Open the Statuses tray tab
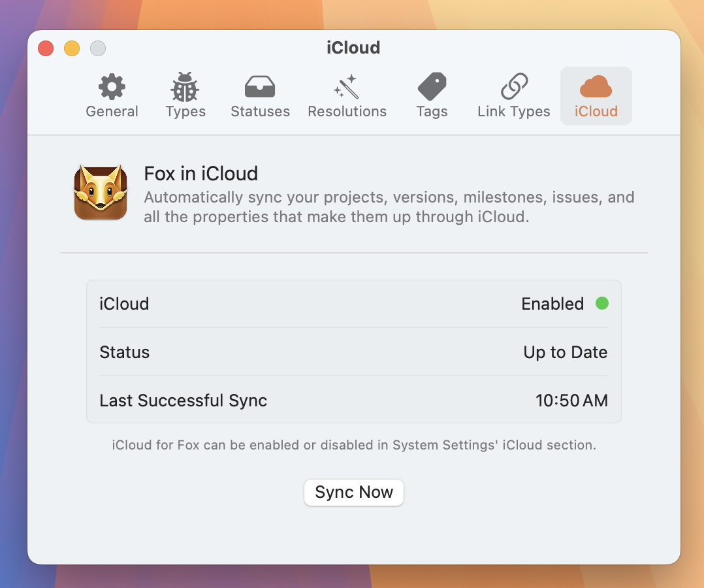The image size is (704, 588). pyautogui.click(x=260, y=96)
